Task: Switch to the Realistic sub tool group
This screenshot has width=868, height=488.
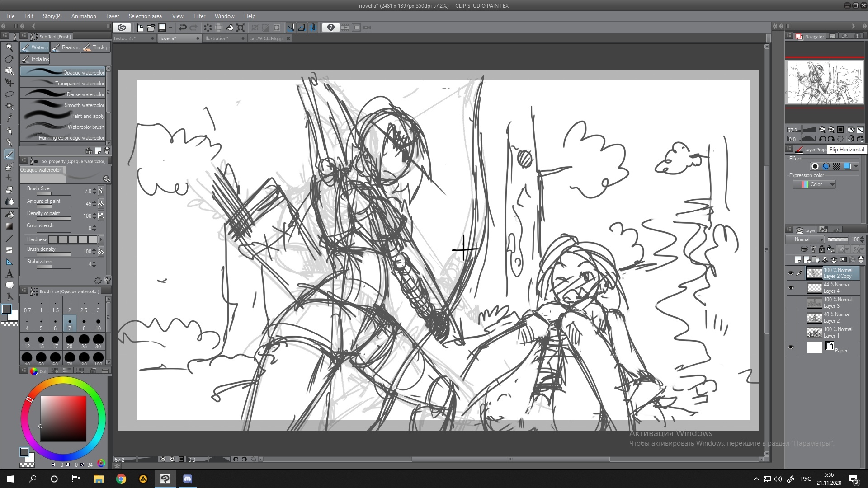Action: [66, 47]
